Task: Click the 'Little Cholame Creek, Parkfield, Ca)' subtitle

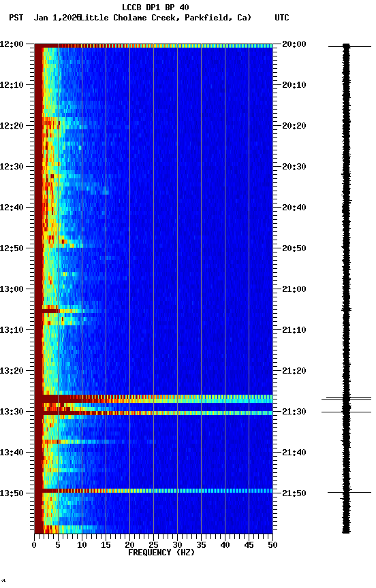Action: click(x=166, y=18)
